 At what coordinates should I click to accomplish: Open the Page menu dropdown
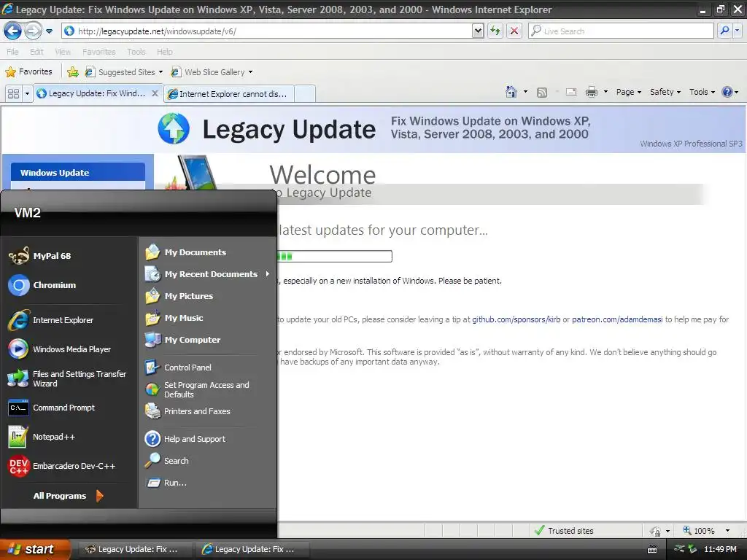628,92
